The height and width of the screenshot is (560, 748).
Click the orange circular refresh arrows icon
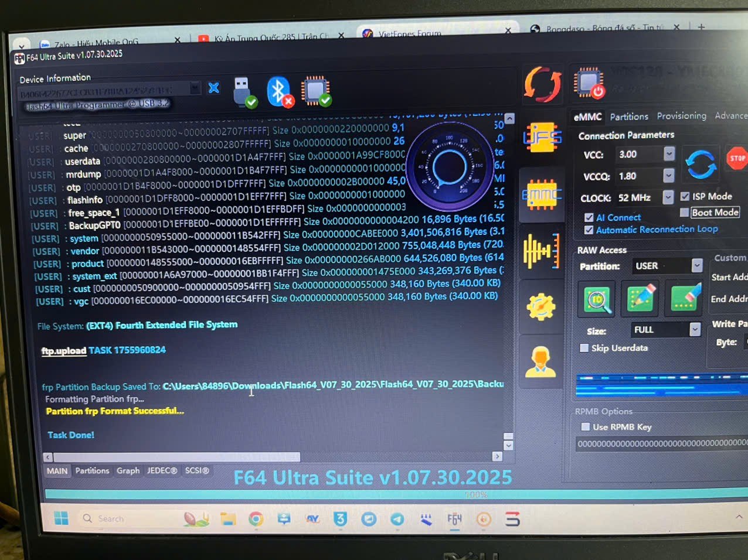click(542, 85)
